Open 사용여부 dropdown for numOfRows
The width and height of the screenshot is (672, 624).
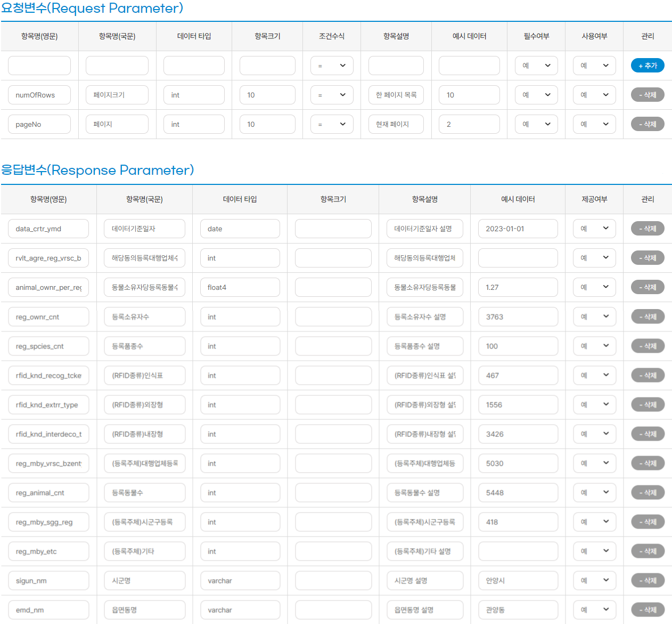pyautogui.click(x=594, y=95)
